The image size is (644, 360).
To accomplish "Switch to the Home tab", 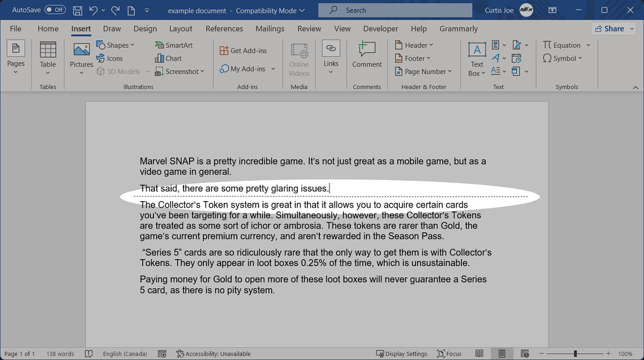I will pos(48,28).
